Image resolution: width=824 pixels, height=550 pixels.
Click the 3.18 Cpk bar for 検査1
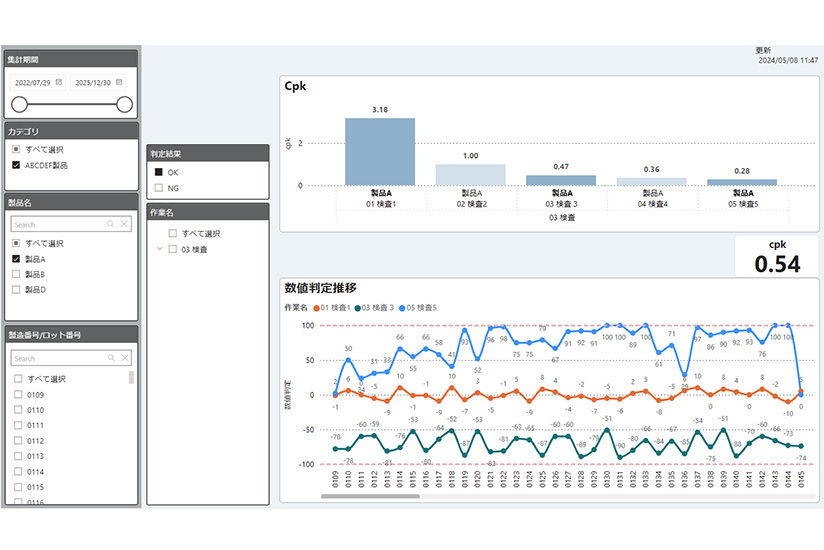[x=380, y=151]
